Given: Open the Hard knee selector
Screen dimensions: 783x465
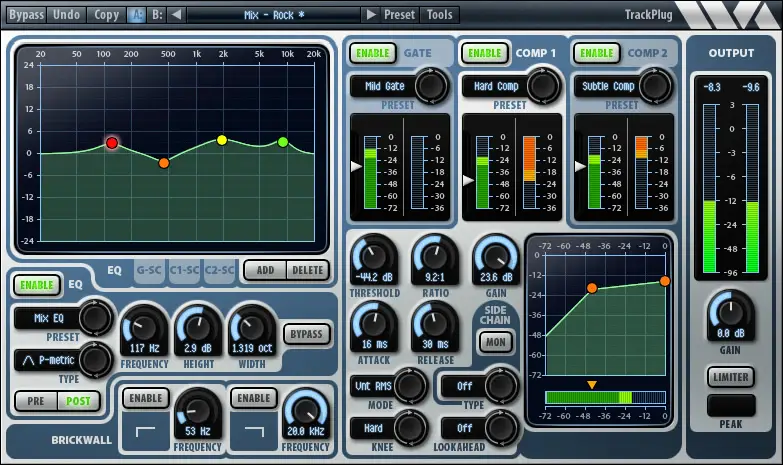Looking at the screenshot, I should tap(374, 428).
